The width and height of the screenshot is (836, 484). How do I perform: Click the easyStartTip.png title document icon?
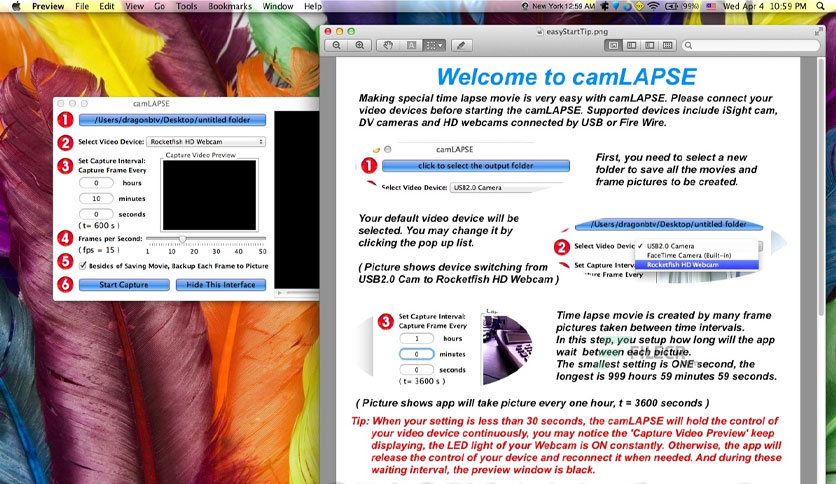(541, 31)
